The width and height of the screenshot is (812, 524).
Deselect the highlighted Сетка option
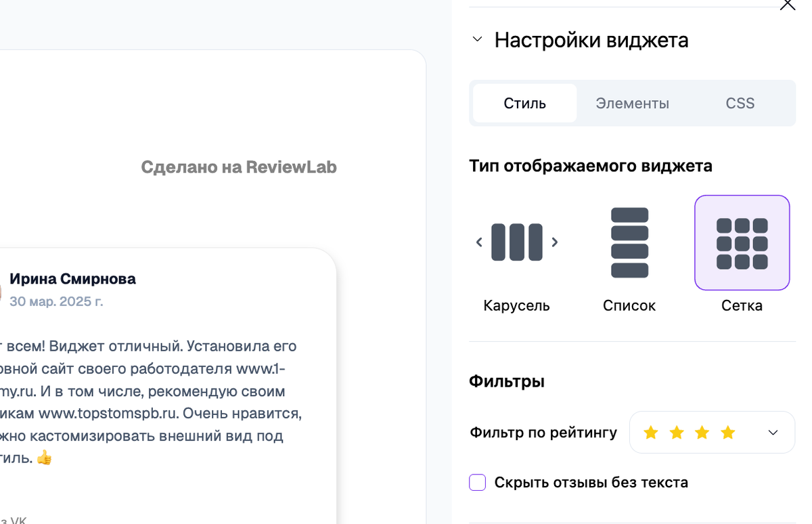pyautogui.click(x=742, y=242)
